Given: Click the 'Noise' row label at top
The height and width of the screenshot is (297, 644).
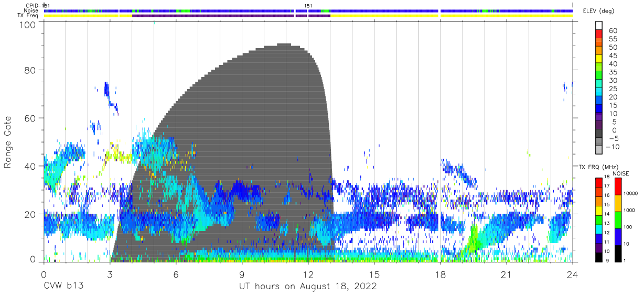Looking at the screenshot, I should pyautogui.click(x=31, y=10).
